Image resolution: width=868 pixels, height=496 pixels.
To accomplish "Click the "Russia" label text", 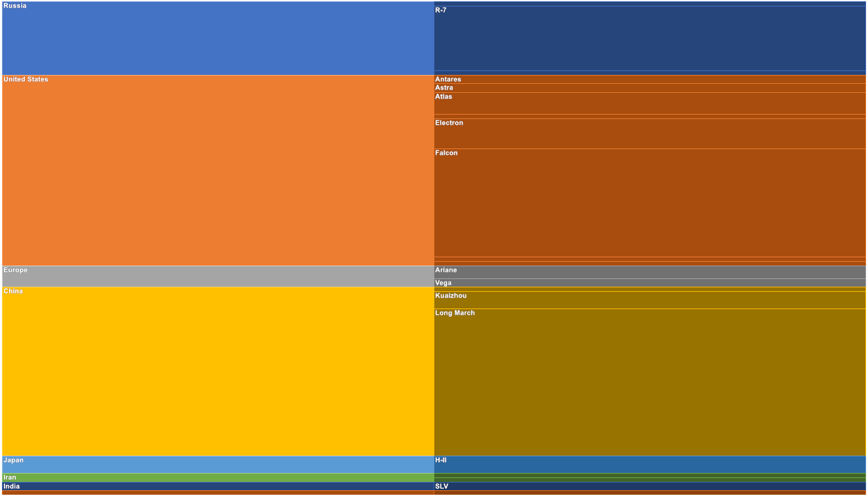I will click(15, 6).
